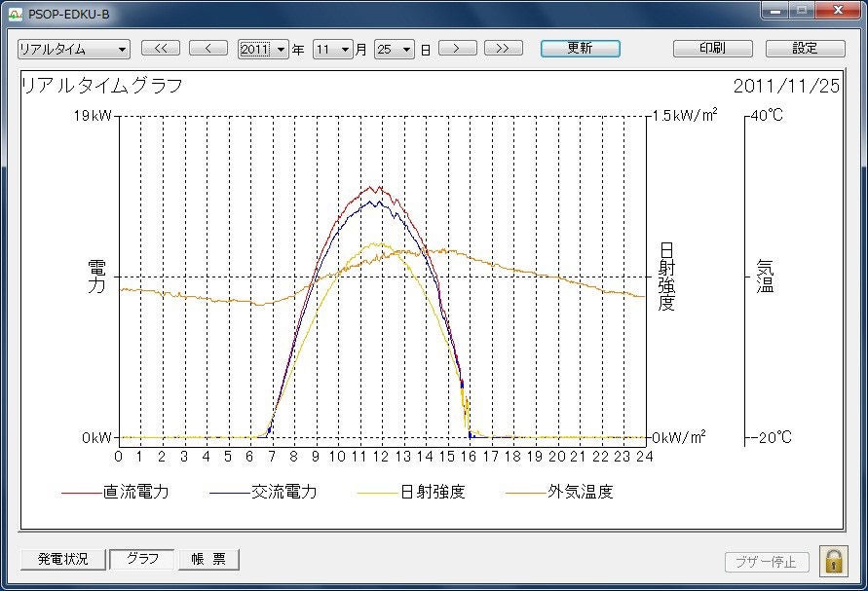Open 設定 settings

pos(805,49)
